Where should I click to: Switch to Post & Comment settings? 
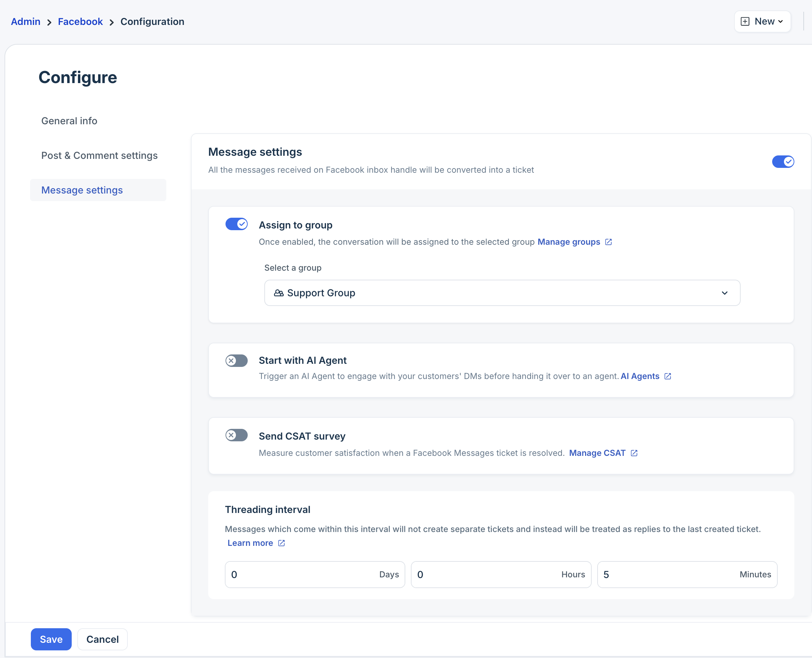pyautogui.click(x=99, y=155)
